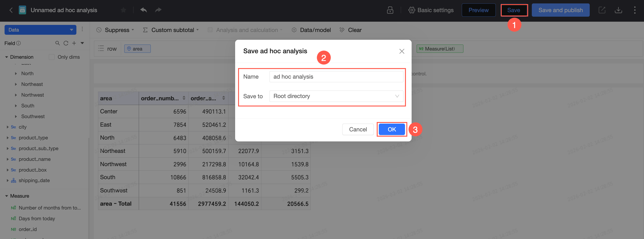The image size is (644, 239).
Task: Sort by order_a... column arrows
Action: click(223, 98)
